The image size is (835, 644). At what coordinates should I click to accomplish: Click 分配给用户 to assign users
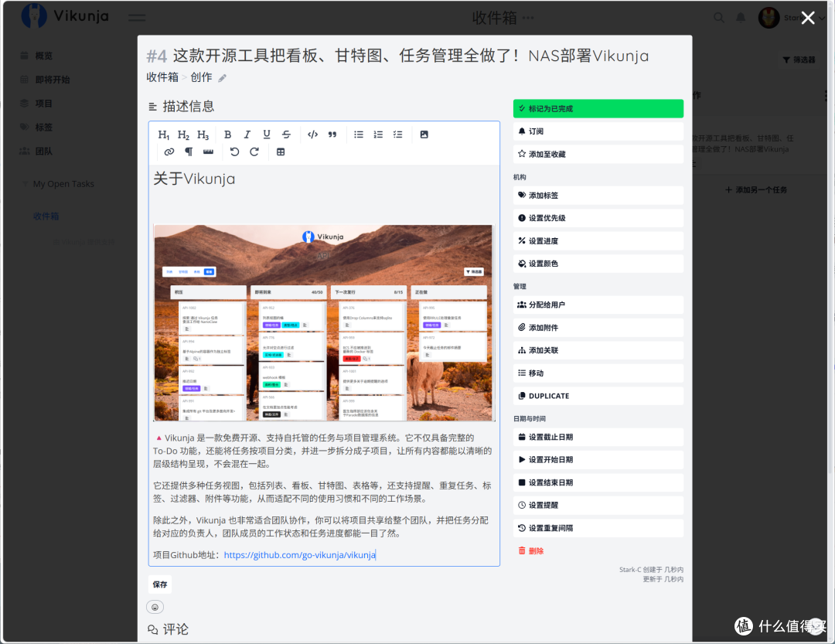click(x=598, y=305)
